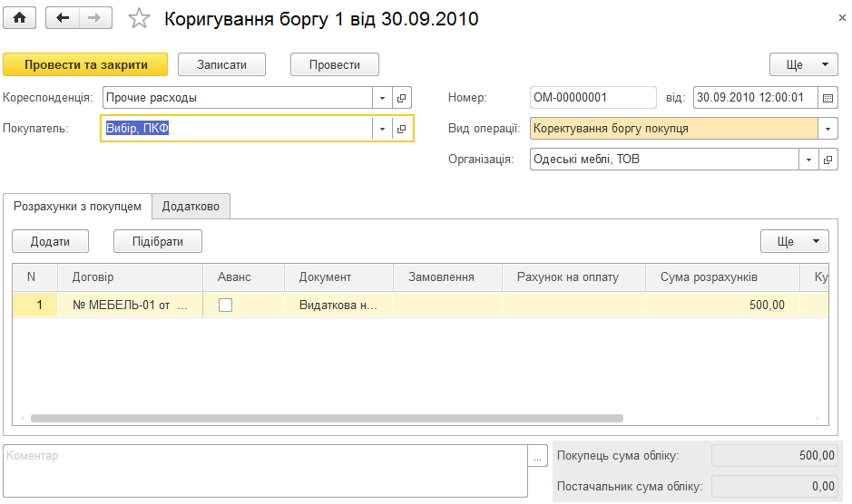The width and height of the screenshot is (852, 504).
Task: Click the Підібрати button
Action: point(158,242)
